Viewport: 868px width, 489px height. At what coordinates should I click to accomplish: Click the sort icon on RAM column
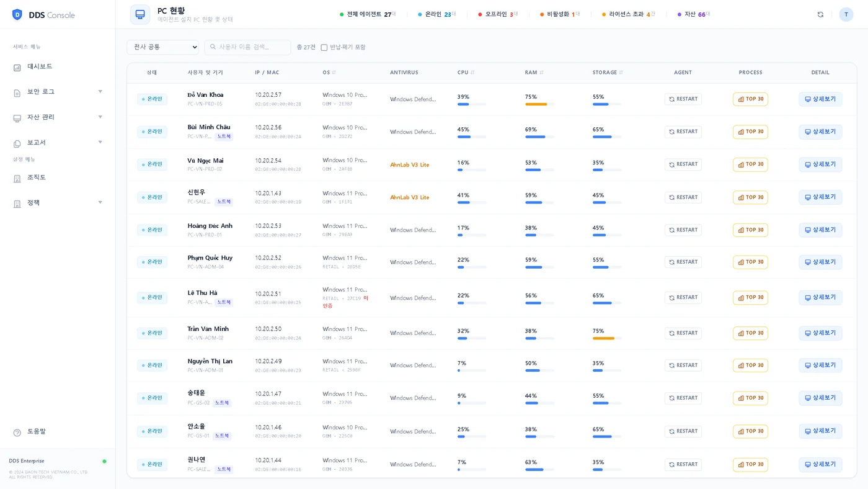(541, 73)
